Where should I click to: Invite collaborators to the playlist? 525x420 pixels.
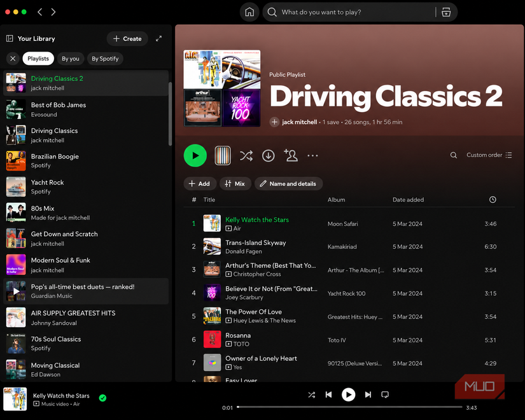tap(291, 155)
